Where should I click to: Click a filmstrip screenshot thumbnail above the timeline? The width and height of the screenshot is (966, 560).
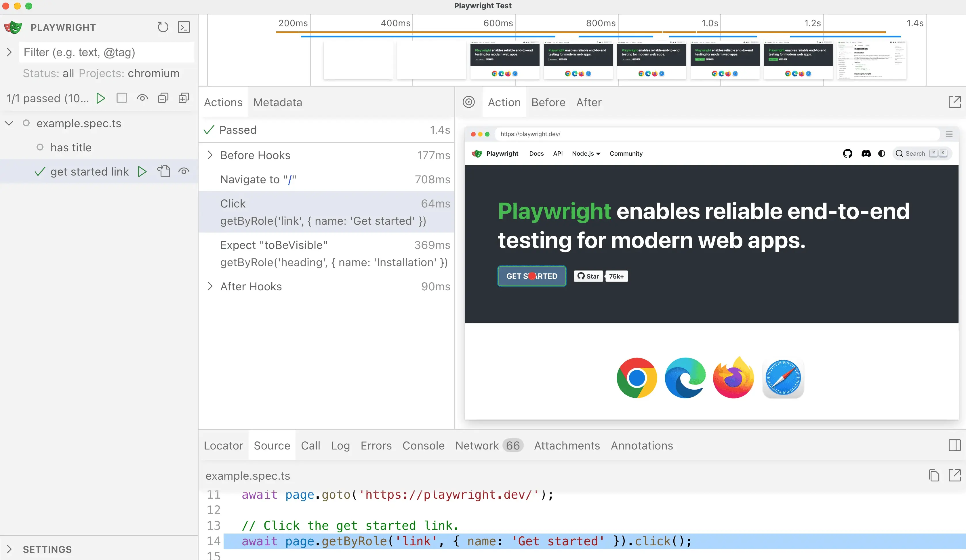504,60
